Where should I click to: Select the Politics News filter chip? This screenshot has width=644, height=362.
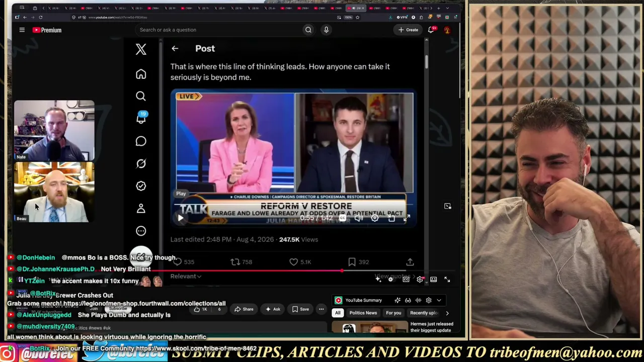363,313
